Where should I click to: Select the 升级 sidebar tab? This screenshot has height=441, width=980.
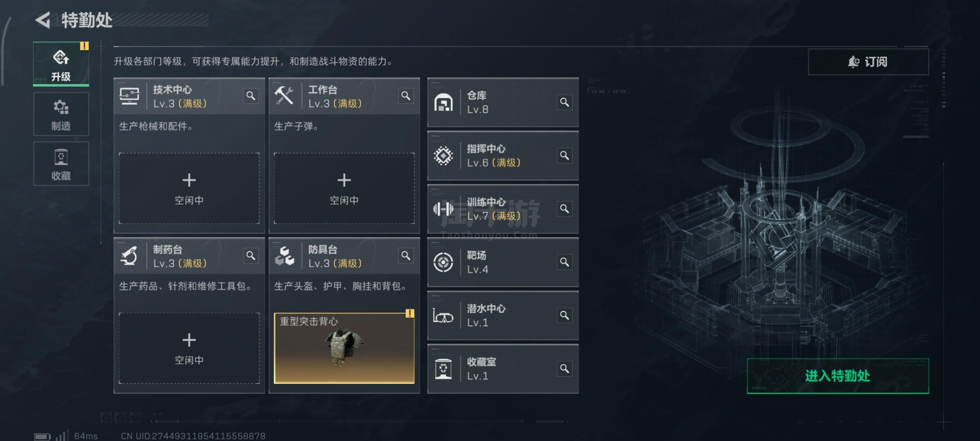pyautogui.click(x=61, y=64)
